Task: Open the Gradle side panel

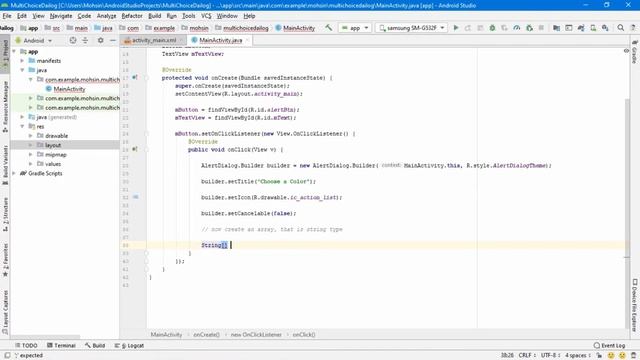Action: coord(635,51)
